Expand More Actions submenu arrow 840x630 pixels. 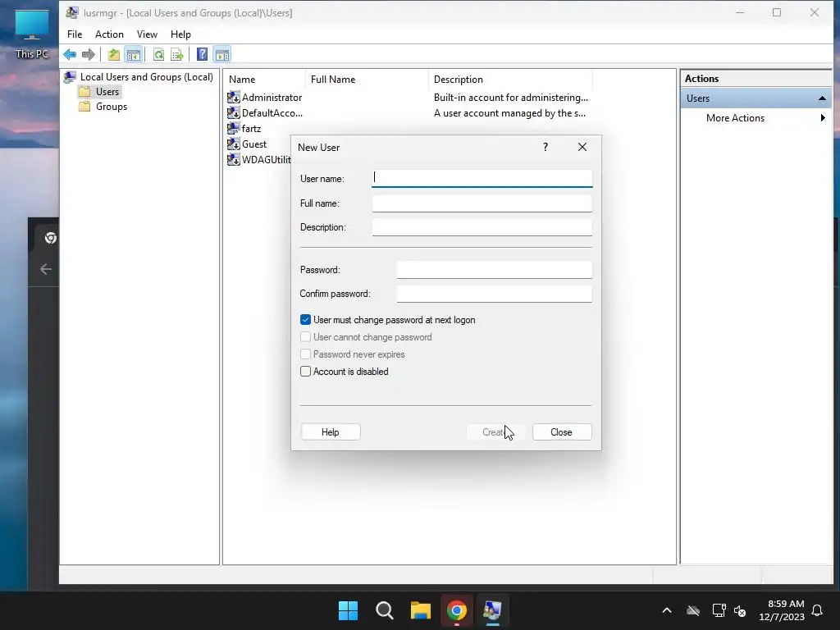(822, 118)
